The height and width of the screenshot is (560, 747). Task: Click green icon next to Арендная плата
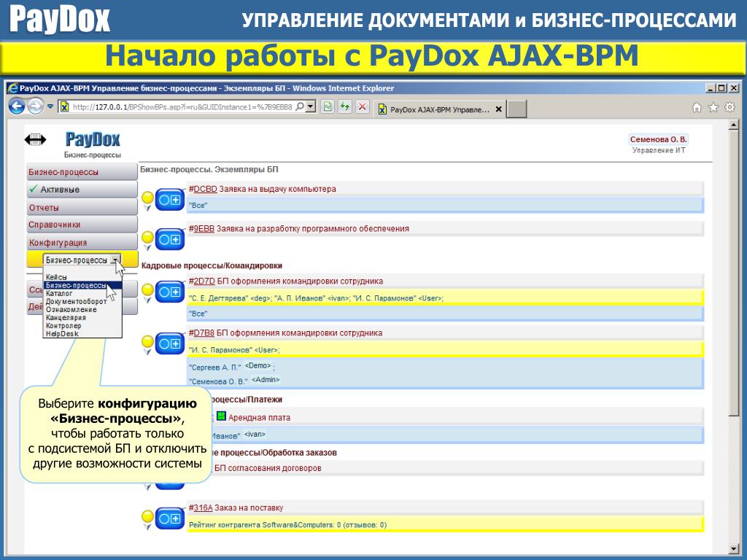point(221,416)
